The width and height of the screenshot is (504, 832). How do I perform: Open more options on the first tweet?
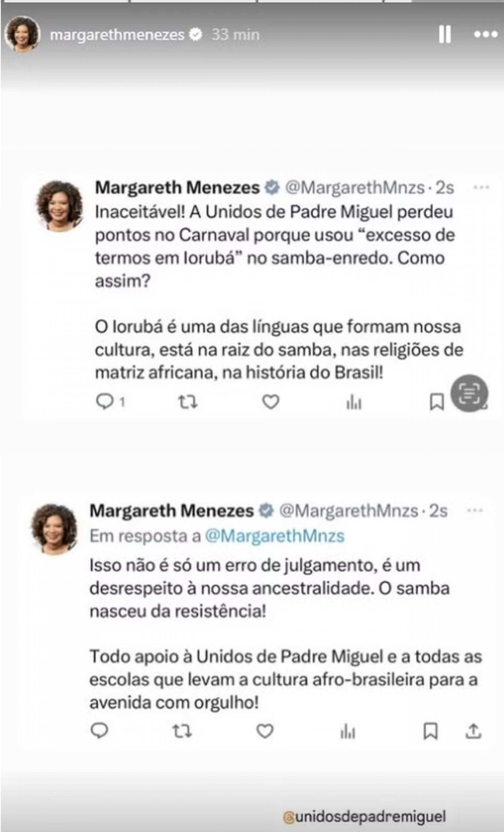coord(481,188)
